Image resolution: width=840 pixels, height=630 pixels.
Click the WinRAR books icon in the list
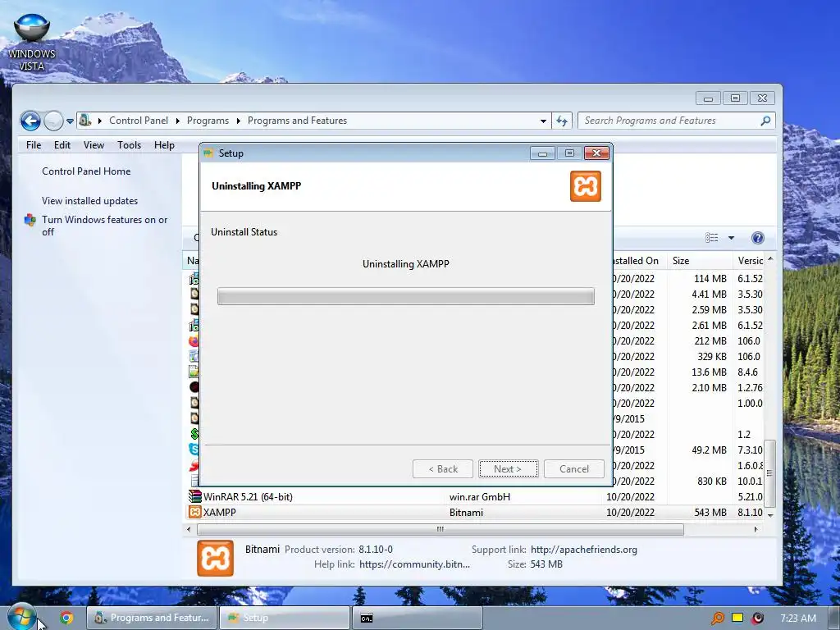(x=194, y=497)
